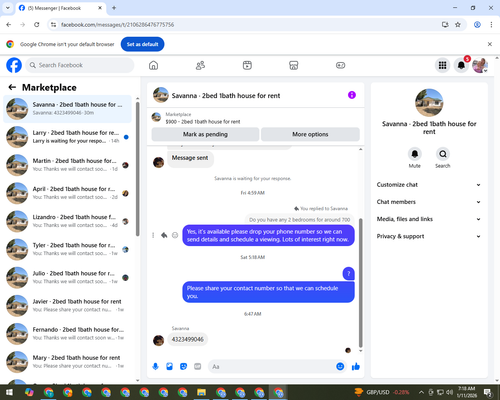Screen dimensions: 500x400
Task: Open Larry conversation in list
Action: 67,137
